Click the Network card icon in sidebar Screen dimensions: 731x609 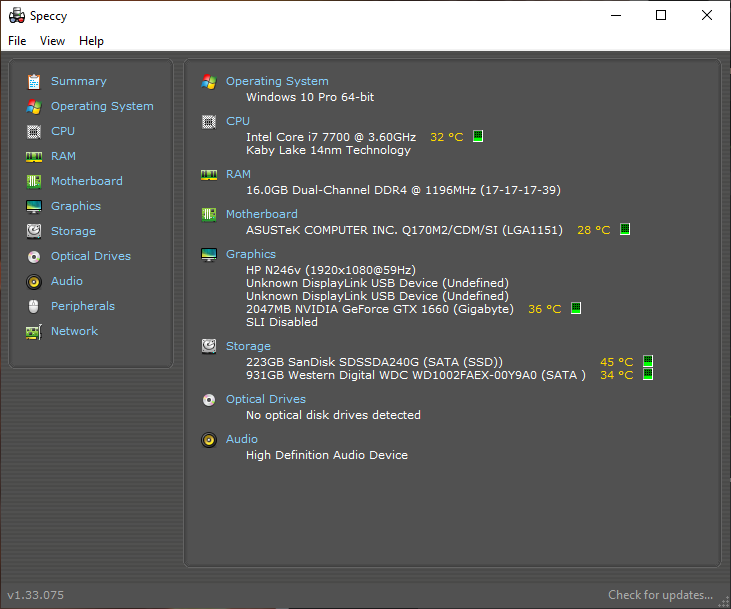coord(34,332)
